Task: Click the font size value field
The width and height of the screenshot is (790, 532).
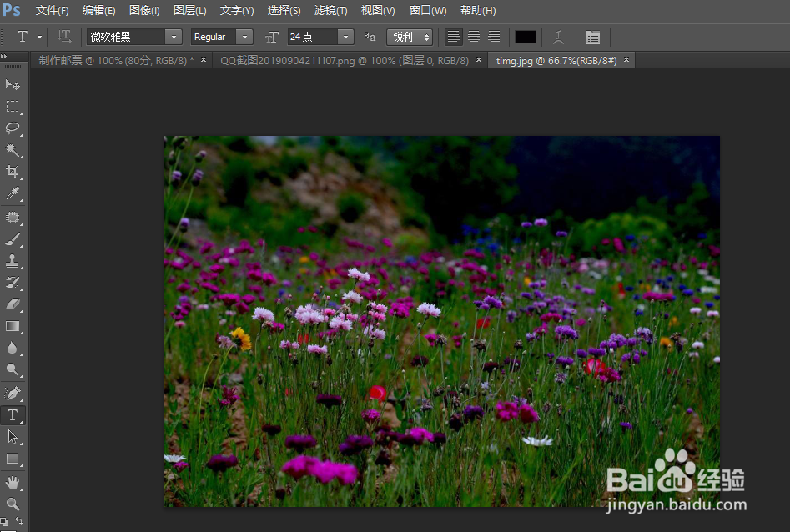Action: point(312,37)
